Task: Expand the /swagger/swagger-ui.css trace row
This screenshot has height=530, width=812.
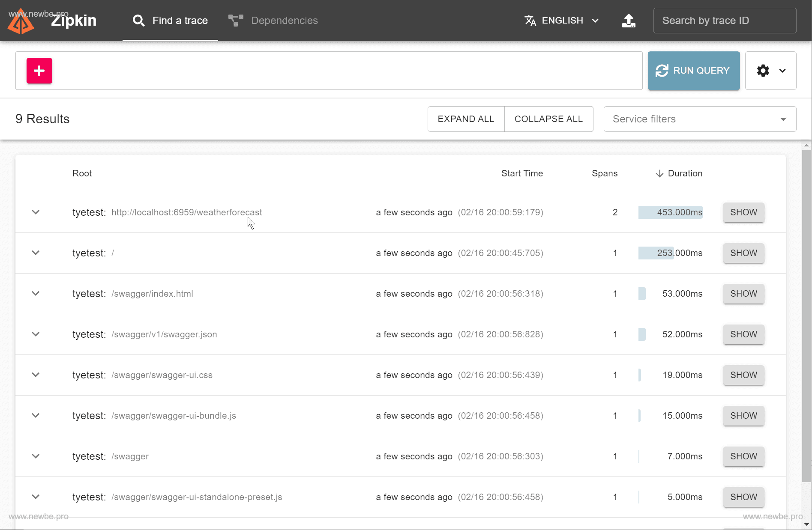Action: coord(36,375)
